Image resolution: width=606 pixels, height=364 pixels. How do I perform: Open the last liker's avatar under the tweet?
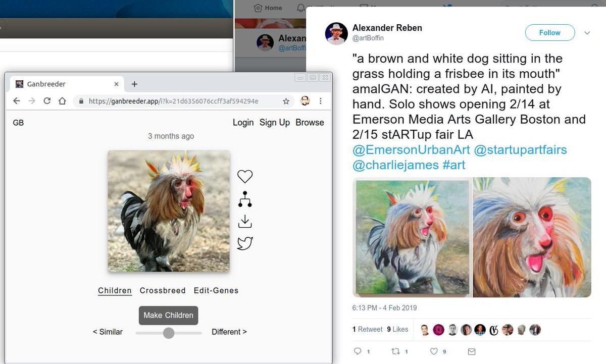click(x=535, y=330)
